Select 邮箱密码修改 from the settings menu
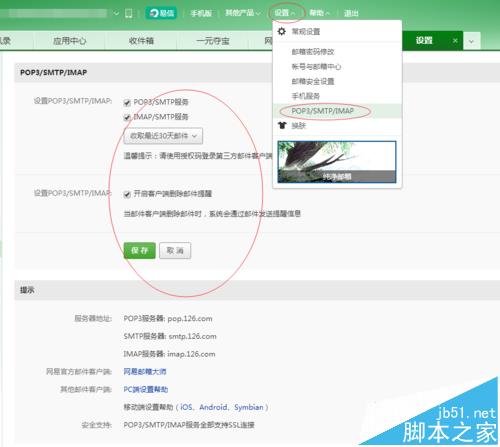Screen dimensions: 500x447 point(313,52)
